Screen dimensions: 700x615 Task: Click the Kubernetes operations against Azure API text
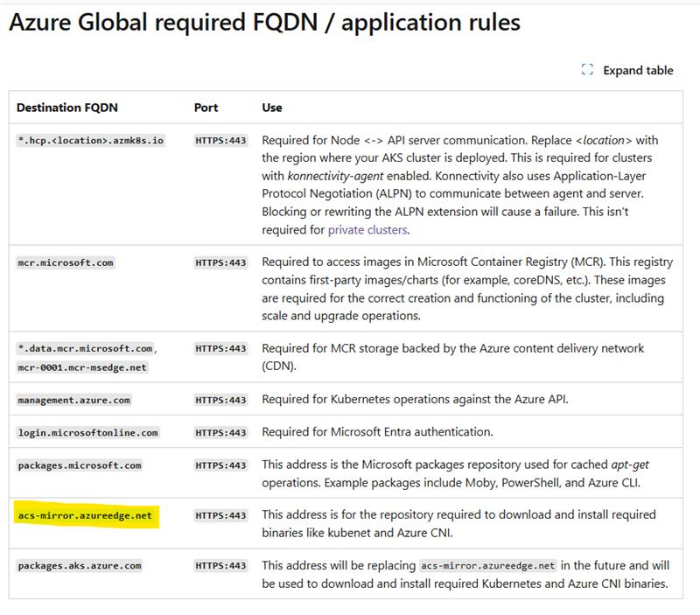pos(415,399)
